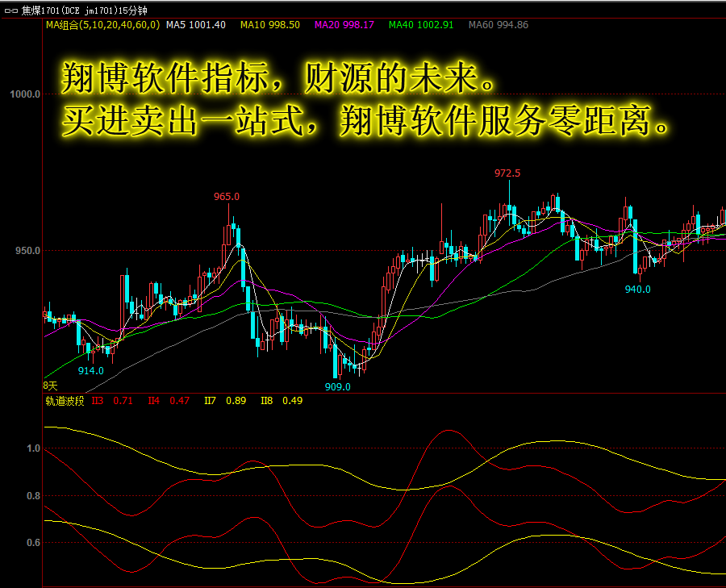This screenshot has width=726, height=588.
Task: Click the red II4 label
Action: tap(154, 401)
